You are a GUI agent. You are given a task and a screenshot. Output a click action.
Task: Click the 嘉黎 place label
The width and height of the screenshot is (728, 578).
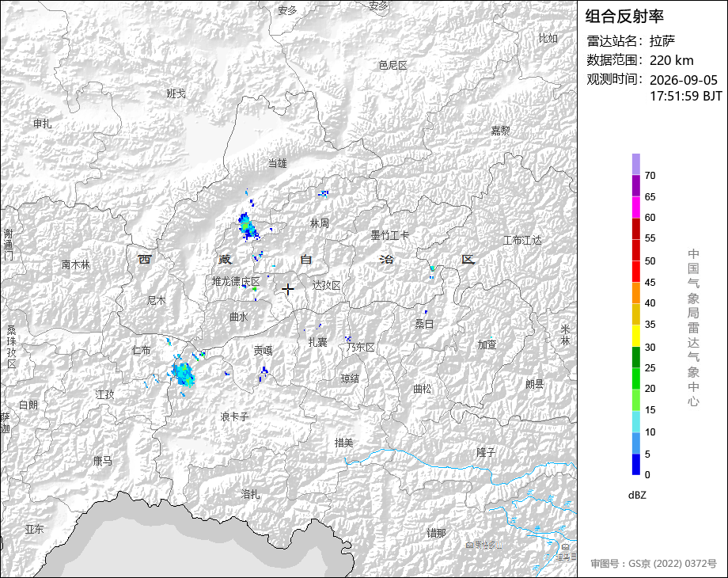tap(500, 131)
